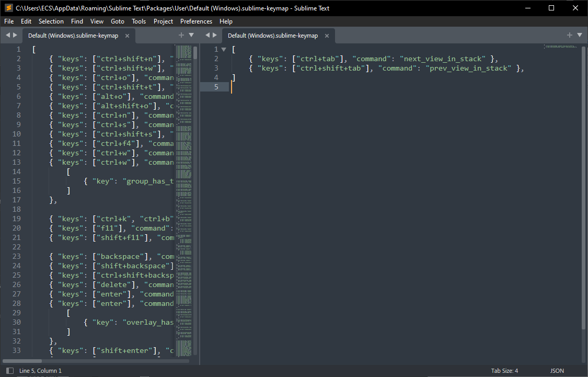Minimize the Sublime Text window

[527, 8]
